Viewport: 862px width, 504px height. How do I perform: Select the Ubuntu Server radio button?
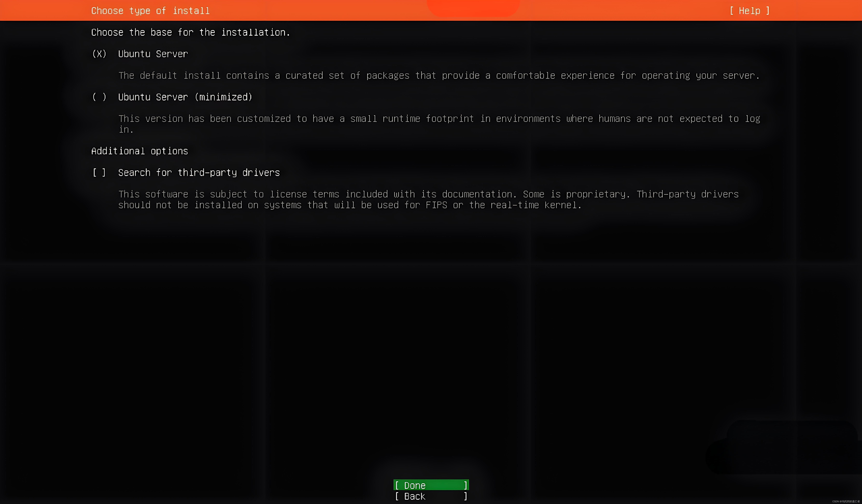click(99, 54)
